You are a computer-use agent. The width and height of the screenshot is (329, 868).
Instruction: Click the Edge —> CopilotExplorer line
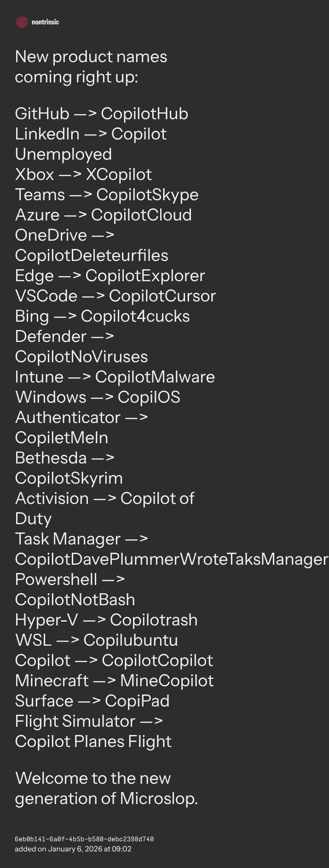pyautogui.click(x=110, y=276)
